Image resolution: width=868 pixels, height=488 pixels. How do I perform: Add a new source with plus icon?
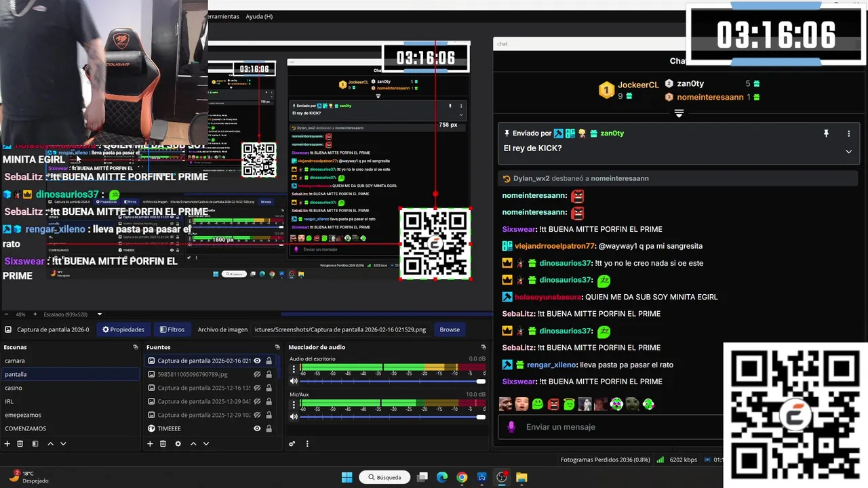(150, 444)
